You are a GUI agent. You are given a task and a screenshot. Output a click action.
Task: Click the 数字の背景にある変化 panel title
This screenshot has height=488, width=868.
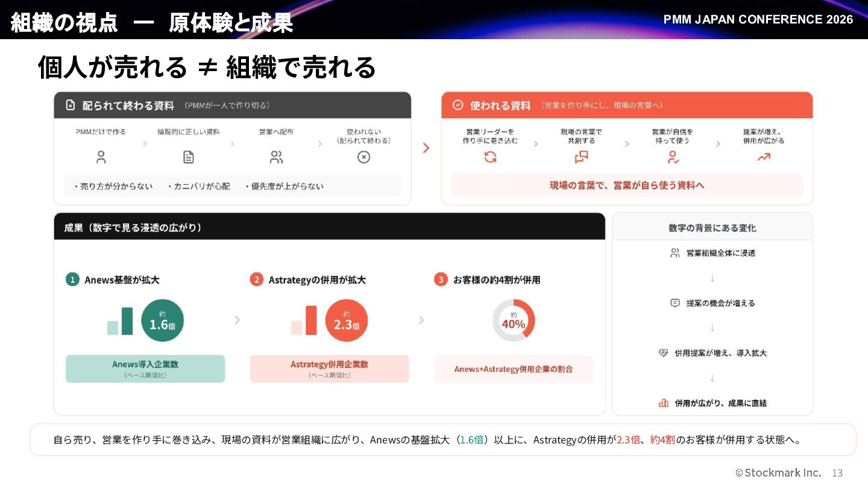(712, 228)
